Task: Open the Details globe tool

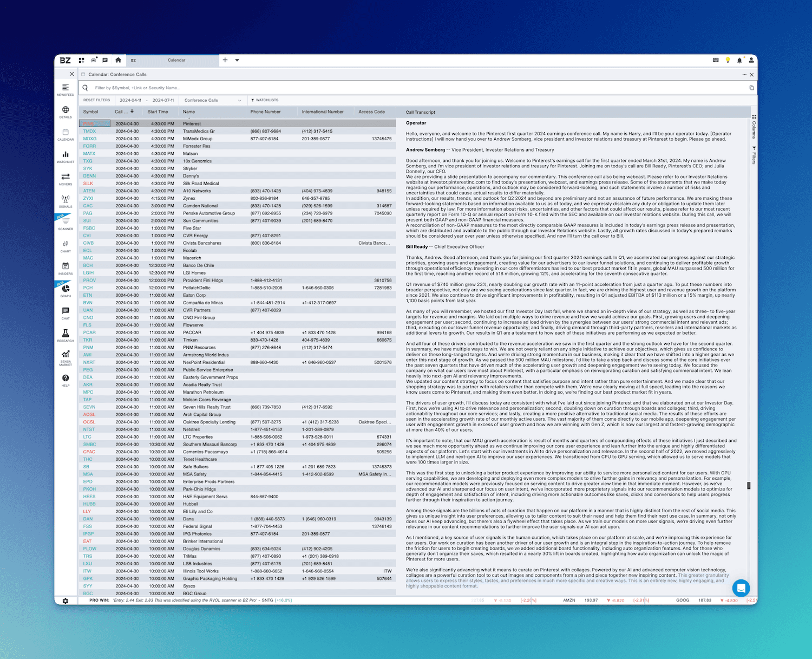Action: (x=66, y=112)
